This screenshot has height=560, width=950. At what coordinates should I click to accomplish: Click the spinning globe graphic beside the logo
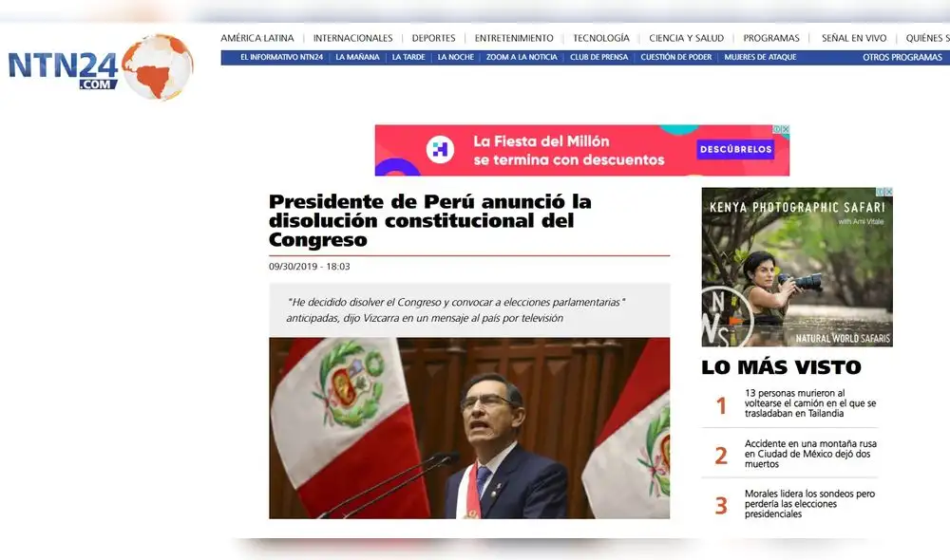(x=157, y=68)
